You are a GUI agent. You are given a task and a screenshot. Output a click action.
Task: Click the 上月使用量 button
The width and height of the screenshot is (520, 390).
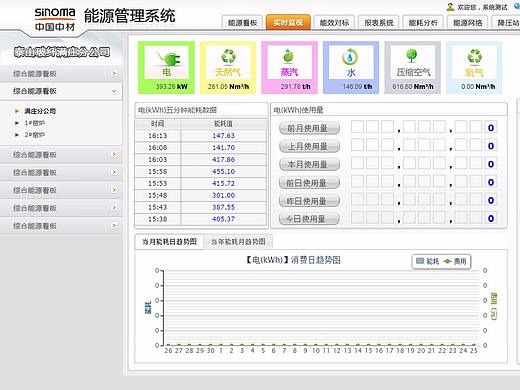point(309,146)
